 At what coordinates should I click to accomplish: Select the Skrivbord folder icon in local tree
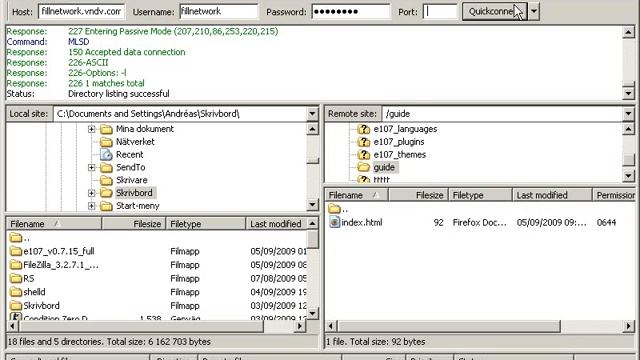pyautogui.click(x=106, y=193)
